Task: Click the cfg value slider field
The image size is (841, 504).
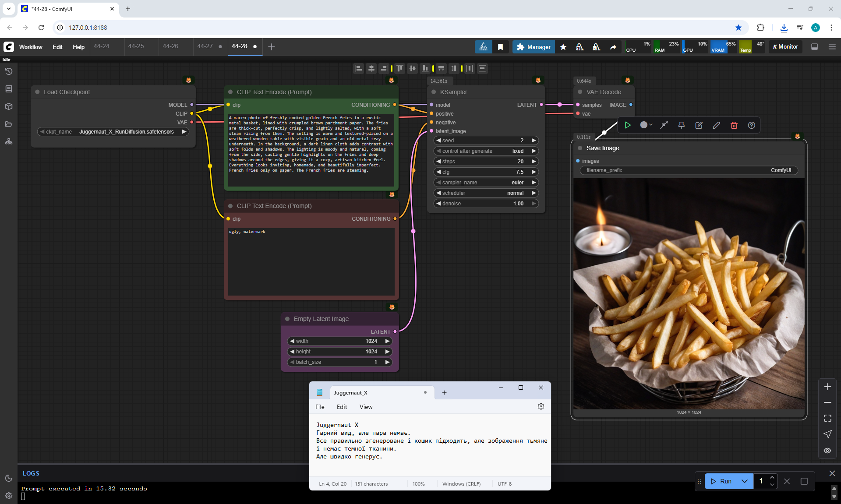Action: click(x=485, y=172)
